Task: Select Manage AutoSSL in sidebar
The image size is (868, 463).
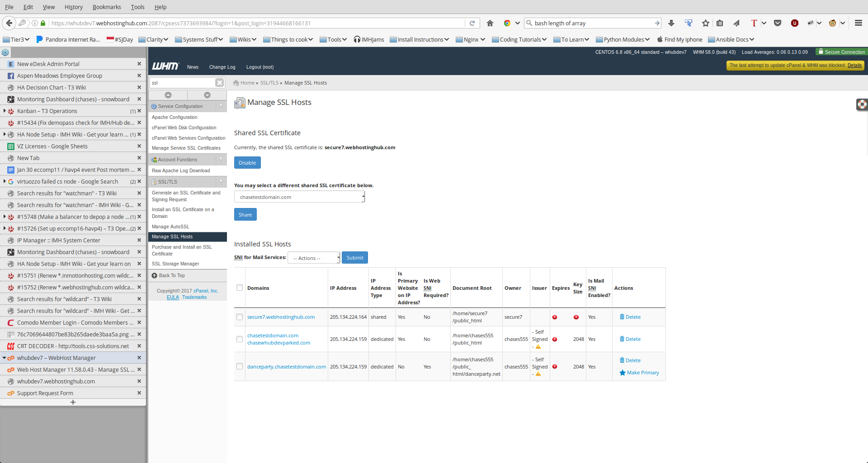Action: click(x=170, y=227)
